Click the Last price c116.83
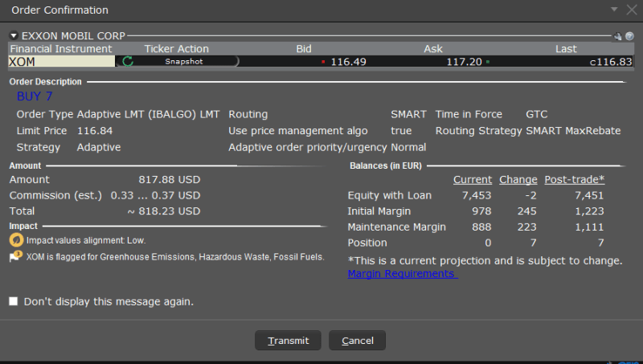The height and width of the screenshot is (364, 643). [x=611, y=62]
